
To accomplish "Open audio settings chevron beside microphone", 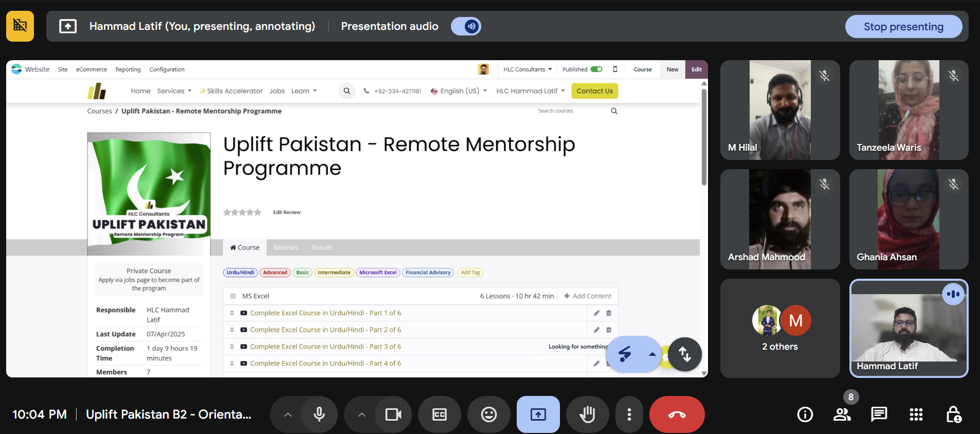I will [x=288, y=414].
